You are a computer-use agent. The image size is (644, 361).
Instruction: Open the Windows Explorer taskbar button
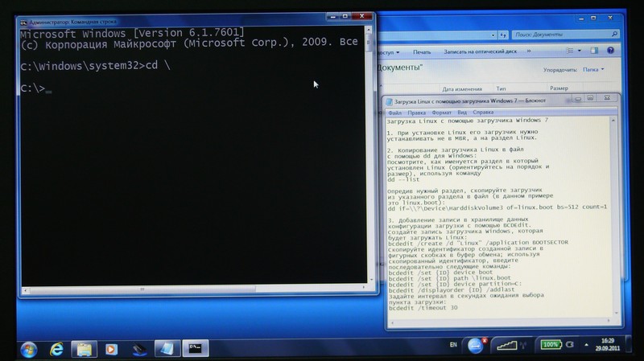click(x=85, y=350)
